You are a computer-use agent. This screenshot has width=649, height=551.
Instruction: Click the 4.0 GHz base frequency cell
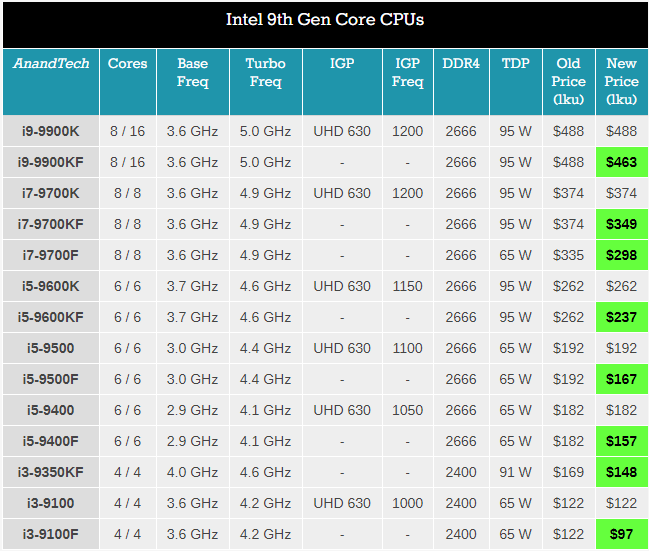pyautogui.click(x=193, y=473)
